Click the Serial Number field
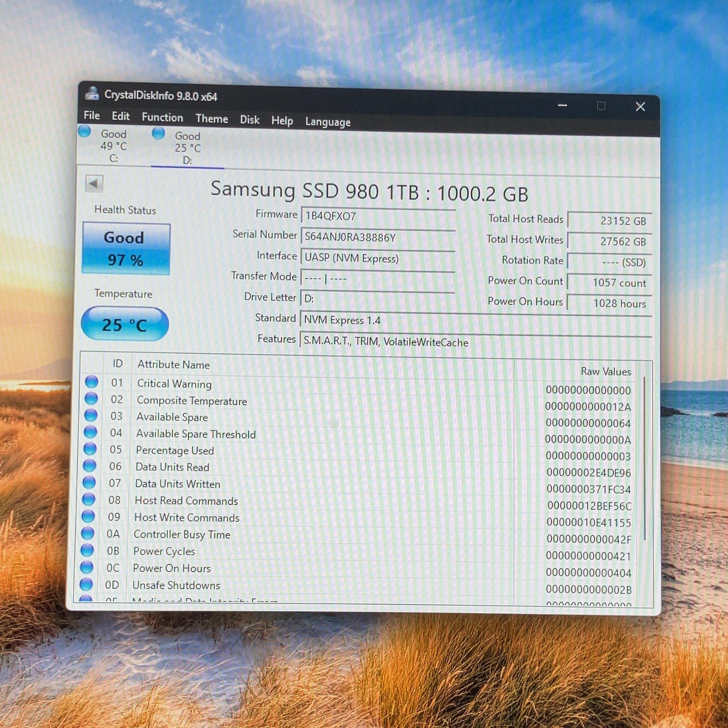728x728 pixels. click(x=378, y=237)
